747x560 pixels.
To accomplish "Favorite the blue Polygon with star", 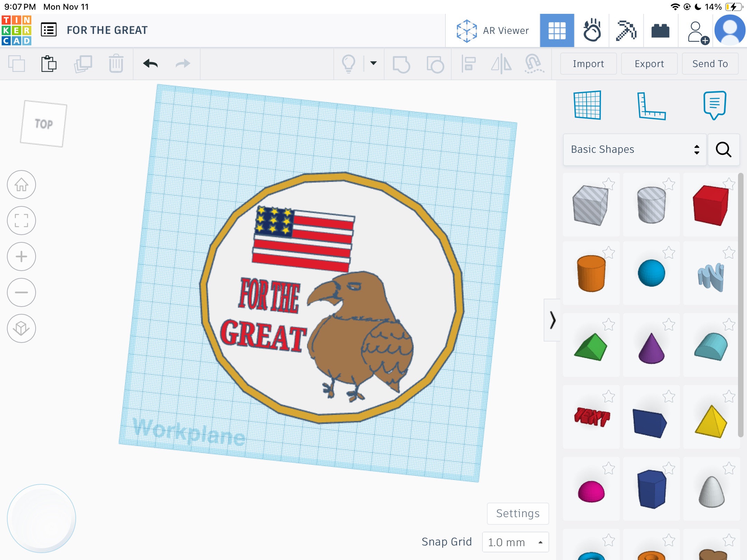I will pyautogui.click(x=669, y=468).
